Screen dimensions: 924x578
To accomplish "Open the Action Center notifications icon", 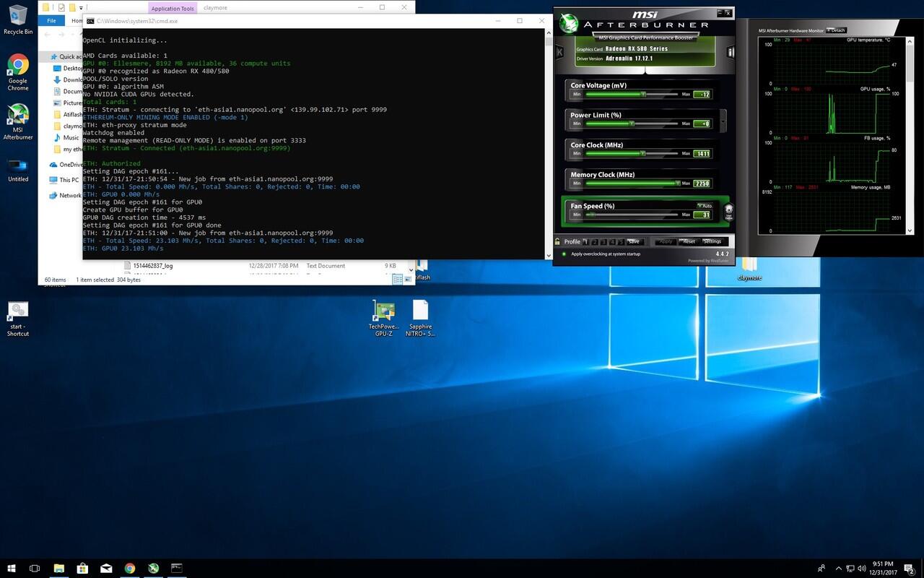I will pyautogui.click(x=910, y=569).
